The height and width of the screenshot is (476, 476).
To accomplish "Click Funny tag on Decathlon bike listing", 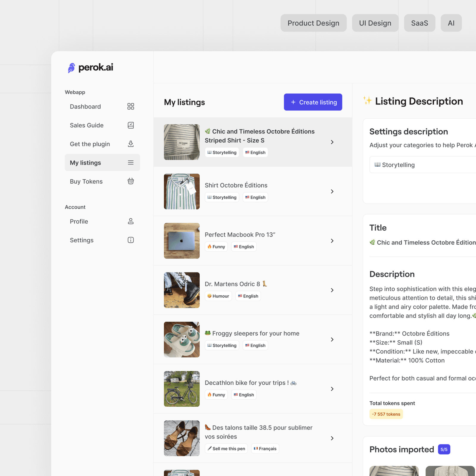I will (216, 395).
